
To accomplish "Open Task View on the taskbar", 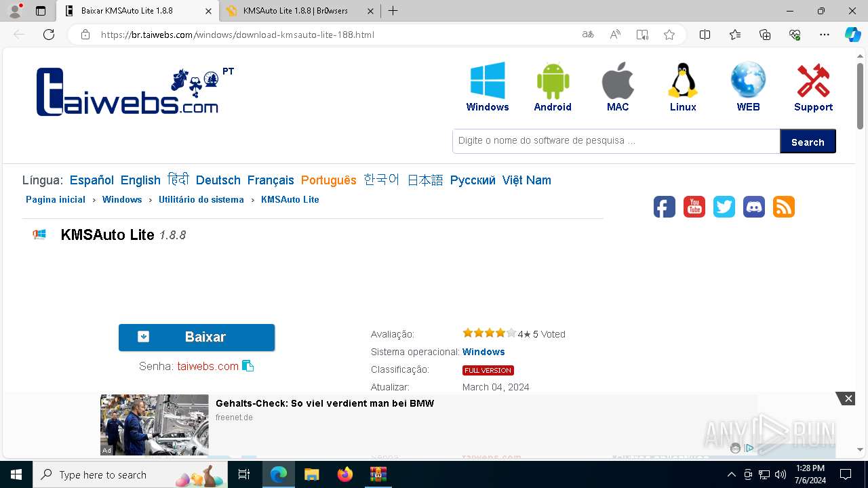I will [x=245, y=474].
